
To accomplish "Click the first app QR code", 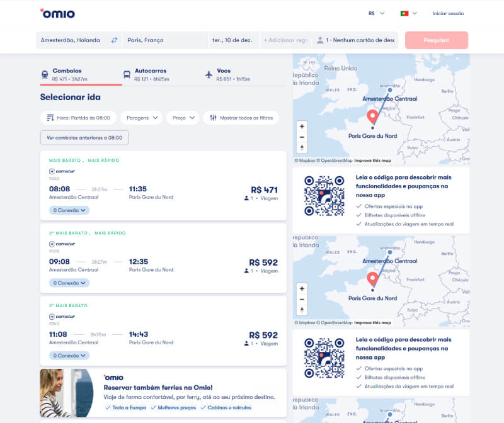I will (324, 196).
